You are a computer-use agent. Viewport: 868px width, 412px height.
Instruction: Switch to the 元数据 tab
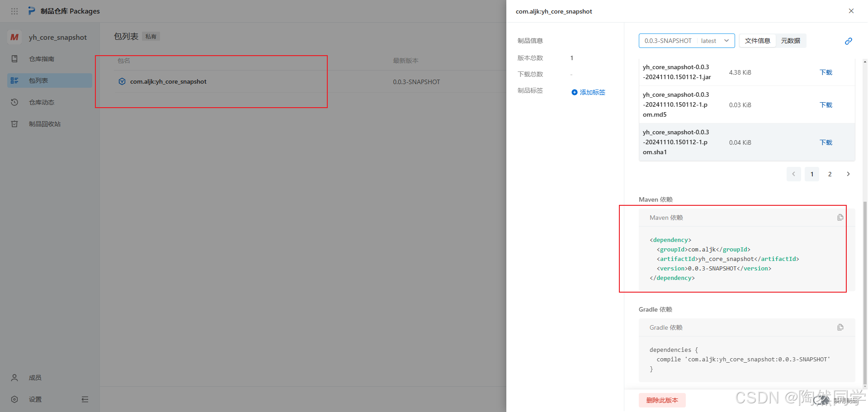click(791, 41)
